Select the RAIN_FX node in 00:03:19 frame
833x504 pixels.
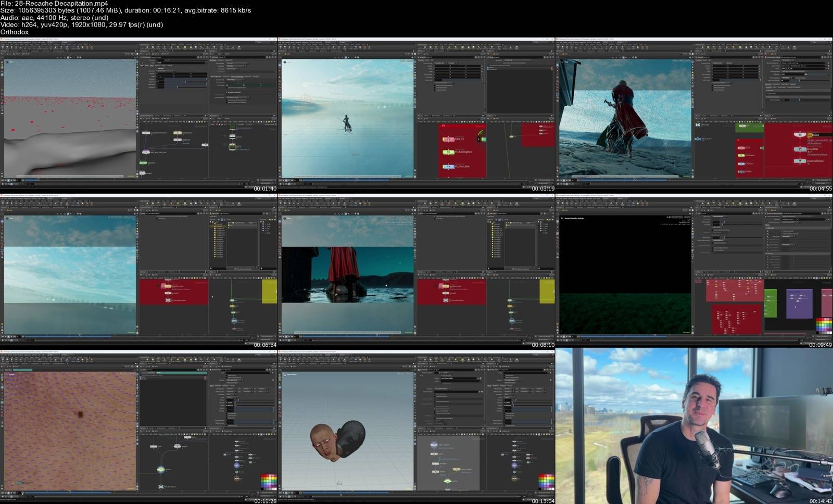pos(449,139)
